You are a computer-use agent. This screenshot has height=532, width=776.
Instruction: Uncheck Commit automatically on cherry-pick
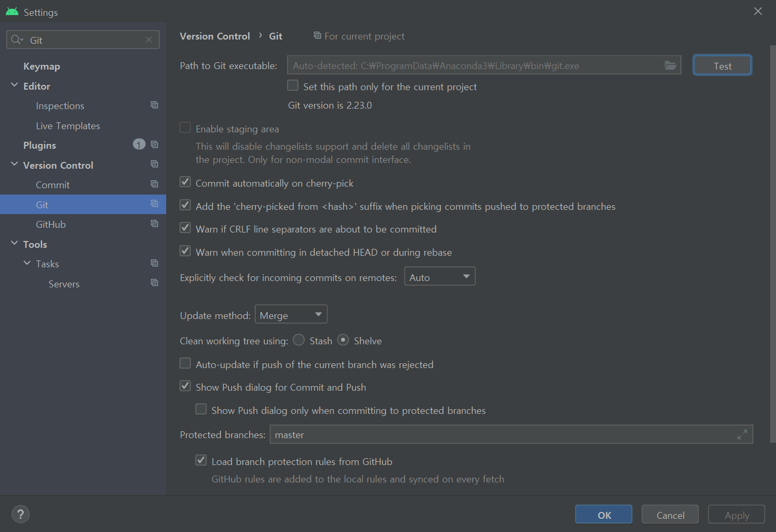(185, 182)
